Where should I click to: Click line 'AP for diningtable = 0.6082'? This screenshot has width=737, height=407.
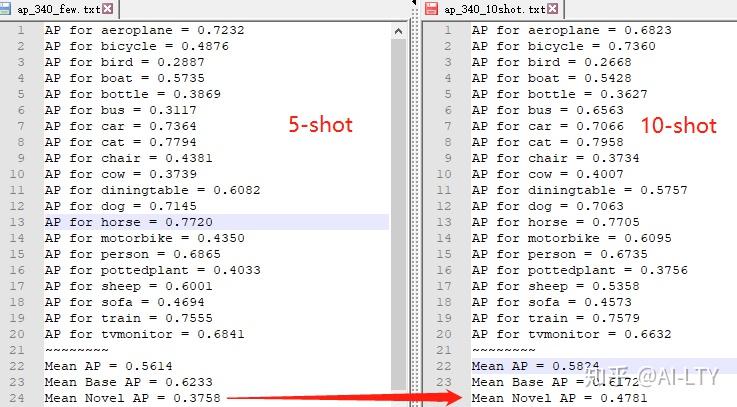[153, 190]
